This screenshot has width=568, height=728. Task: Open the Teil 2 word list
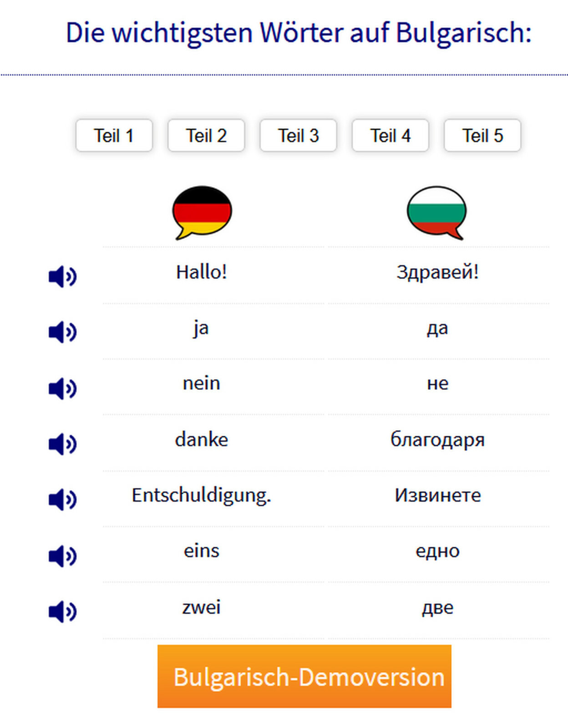coord(206,136)
